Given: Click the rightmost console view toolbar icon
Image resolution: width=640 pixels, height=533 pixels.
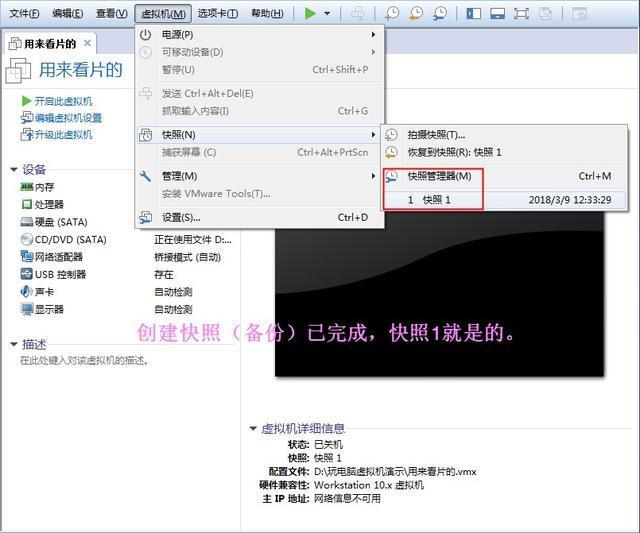Looking at the screenshot, I should pyautogui.click(x=579, y=13).
